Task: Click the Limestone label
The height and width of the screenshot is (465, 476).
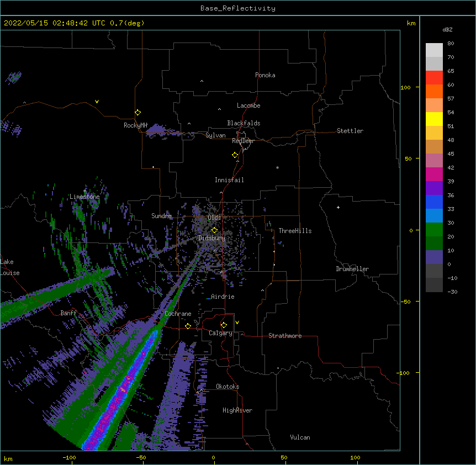Action: (x=84, y=197)
